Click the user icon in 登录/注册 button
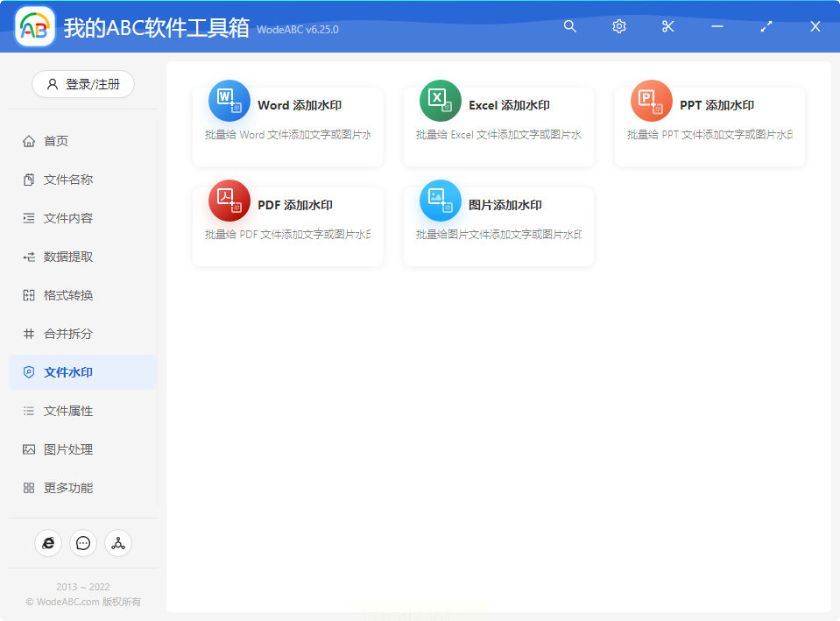 pyautogui.click(x=53, y=84)
